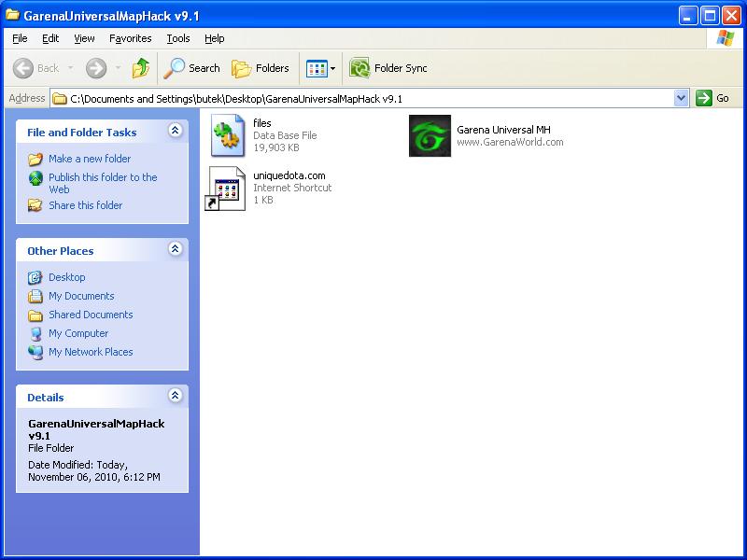The width and height of the screenshot is (747, 560).
Task: Select the files Data Base File icon
Action: pos(228,135)
